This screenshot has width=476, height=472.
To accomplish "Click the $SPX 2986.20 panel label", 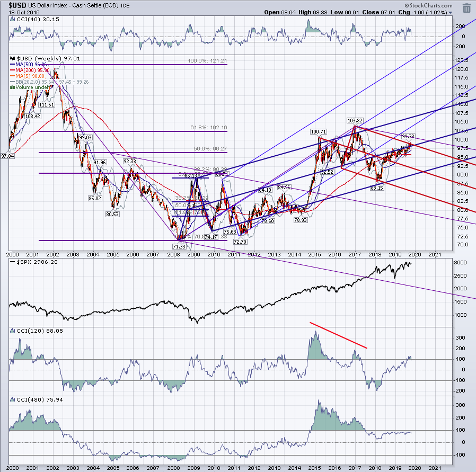I will 37,262.
